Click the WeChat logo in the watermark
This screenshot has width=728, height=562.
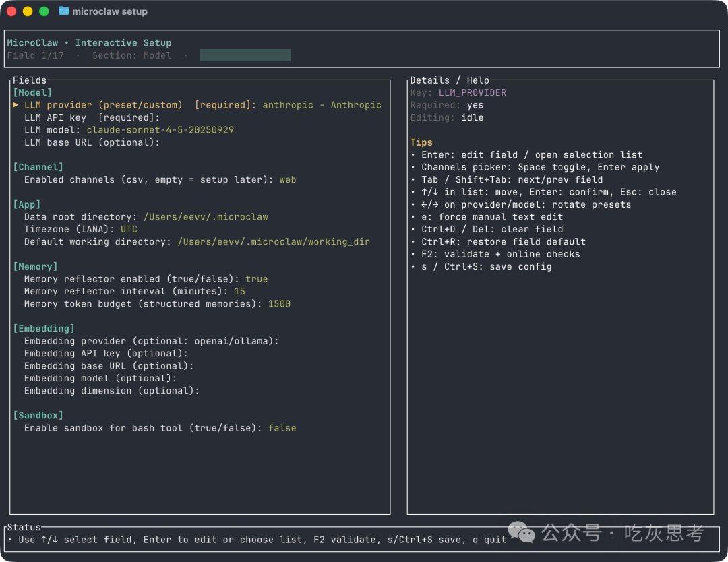click(x=521, y=532)
